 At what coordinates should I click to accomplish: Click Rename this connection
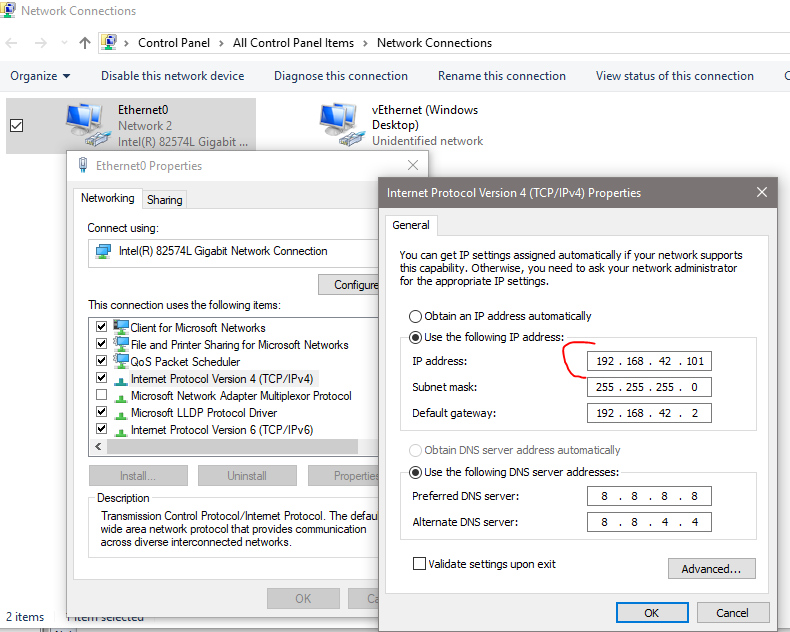pos(501,76)
